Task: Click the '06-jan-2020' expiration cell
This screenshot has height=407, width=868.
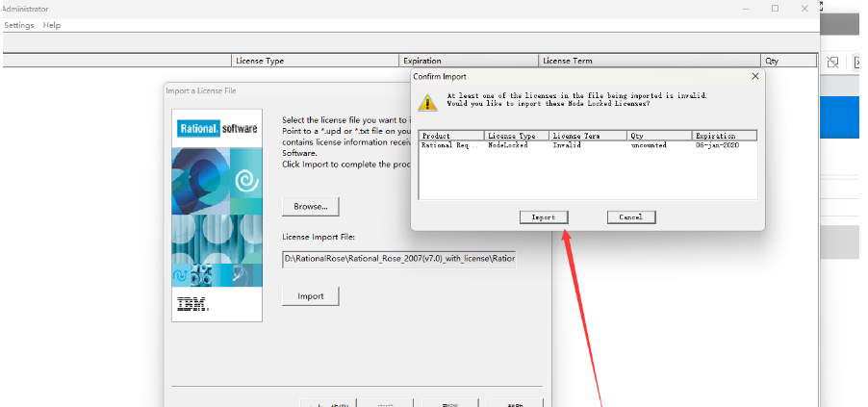Action: pos(718,145)
